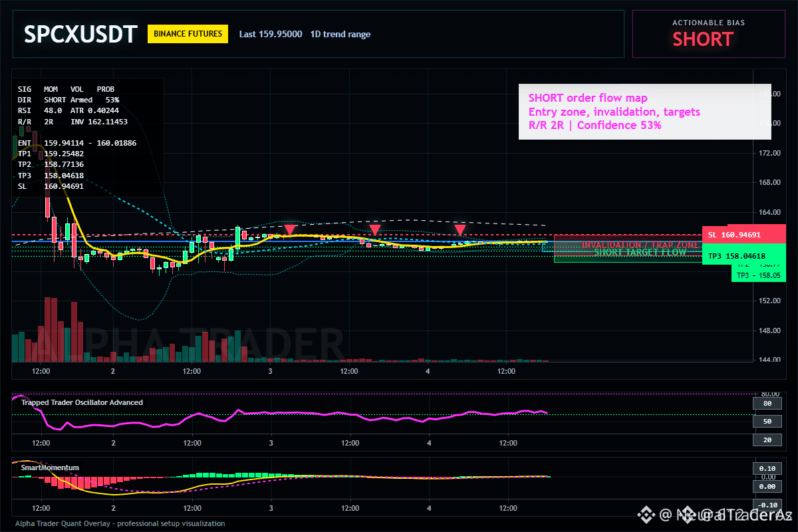Viewport: 798px width, 532px height.
Task: Click the 168.00 price axis label
Action: (770, 182)
